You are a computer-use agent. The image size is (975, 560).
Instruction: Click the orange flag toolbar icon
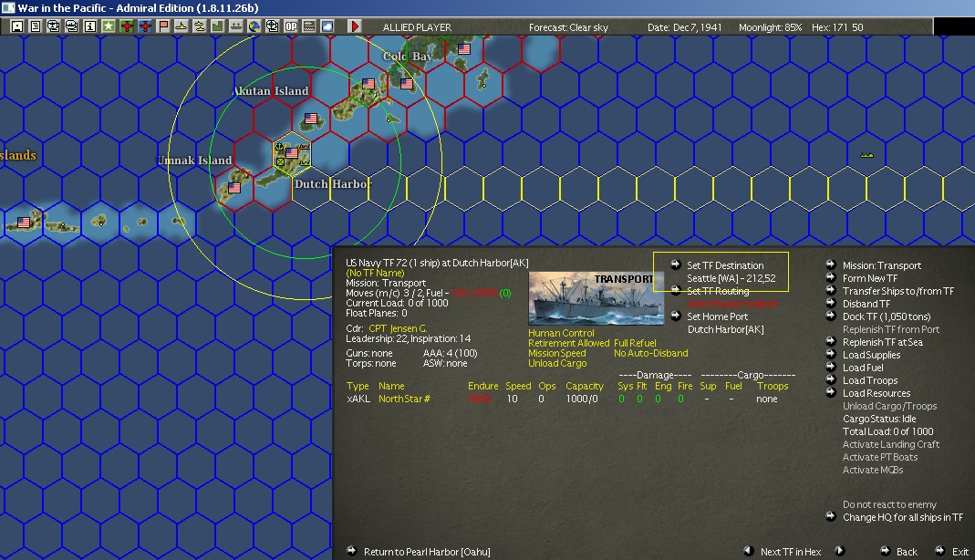163,26
